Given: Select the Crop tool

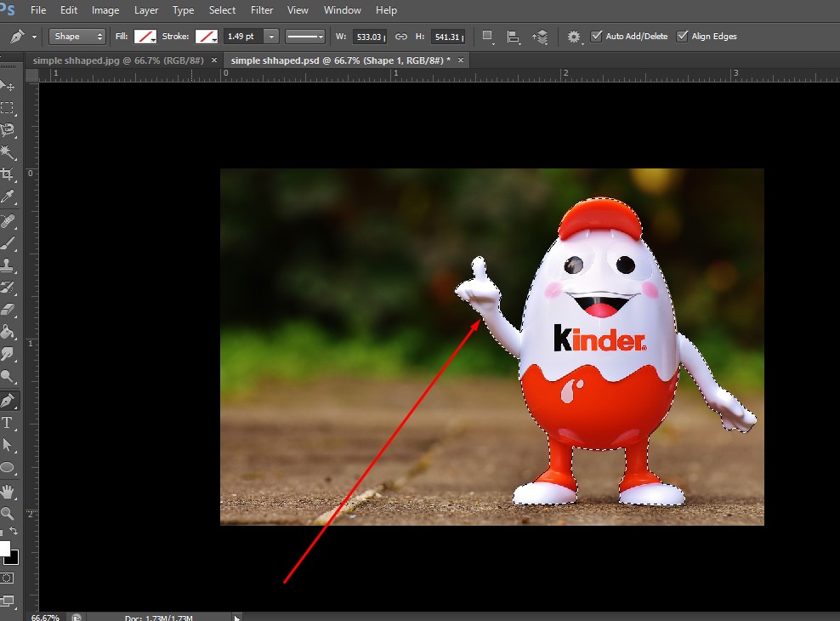Looking at the screenshot, I should (8, 174).
